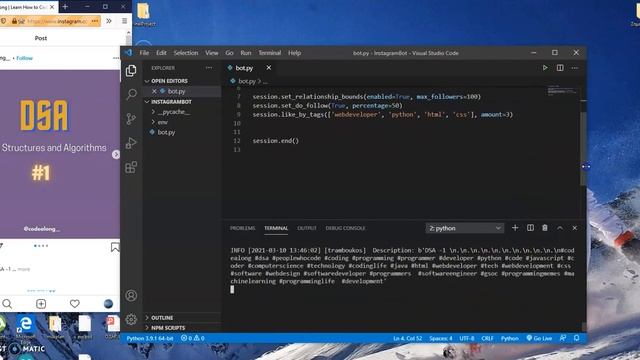Open Explorer panel more actions menu
Image resolution: width=640 pixels, height=360 pixels.
(209, 68)
